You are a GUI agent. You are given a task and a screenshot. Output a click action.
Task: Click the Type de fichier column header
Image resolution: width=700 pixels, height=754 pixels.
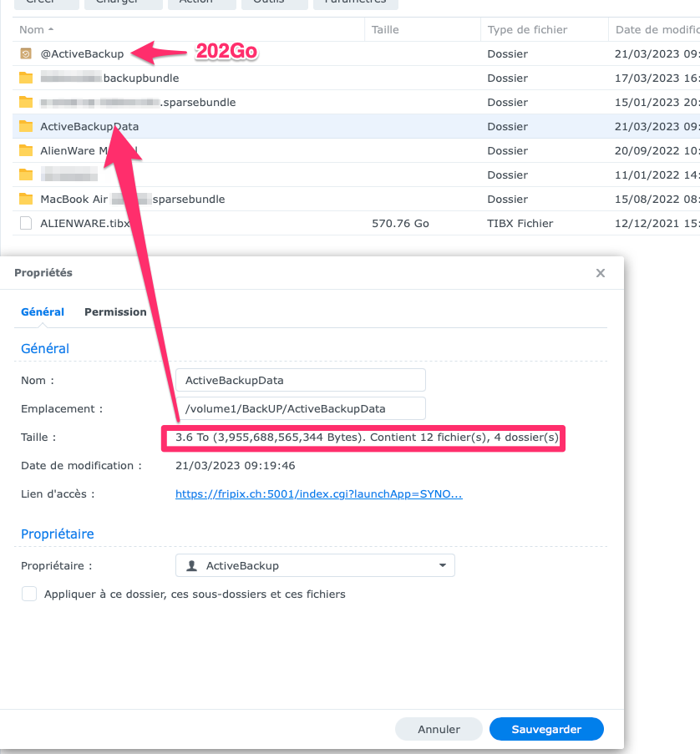[x=527, y=29]
